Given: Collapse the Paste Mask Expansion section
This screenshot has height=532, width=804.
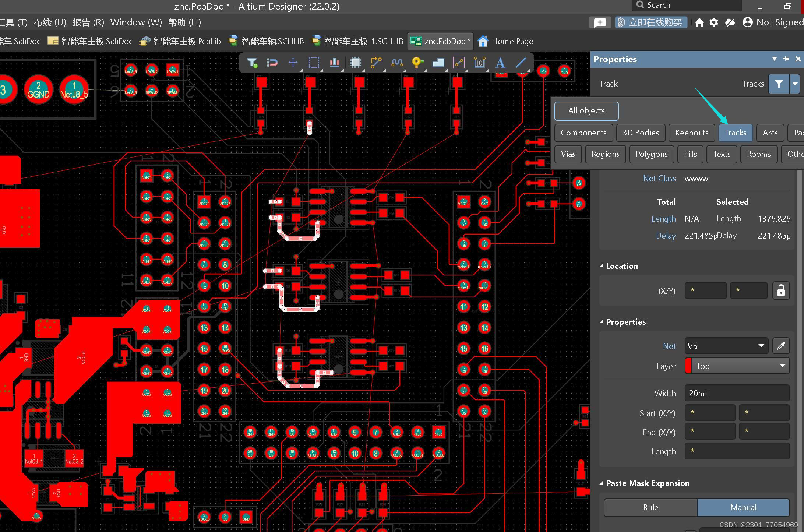Looking at the screenshot, I should pos(602,483).
